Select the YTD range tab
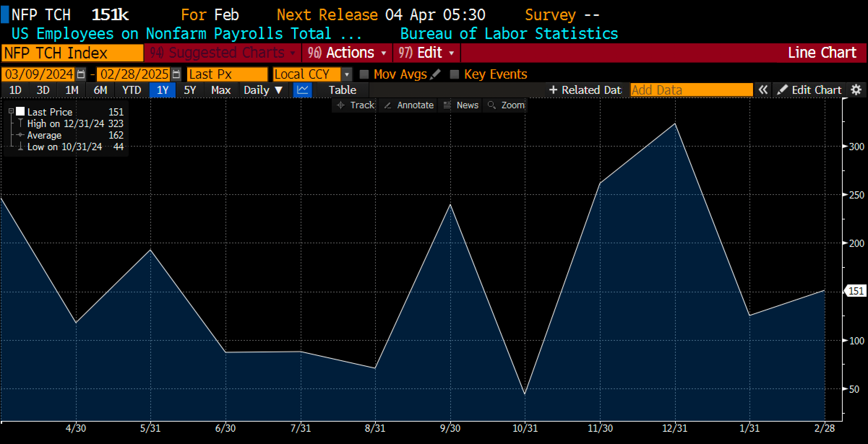This screenshot has height=444, width=868. [x=132, y=90]
